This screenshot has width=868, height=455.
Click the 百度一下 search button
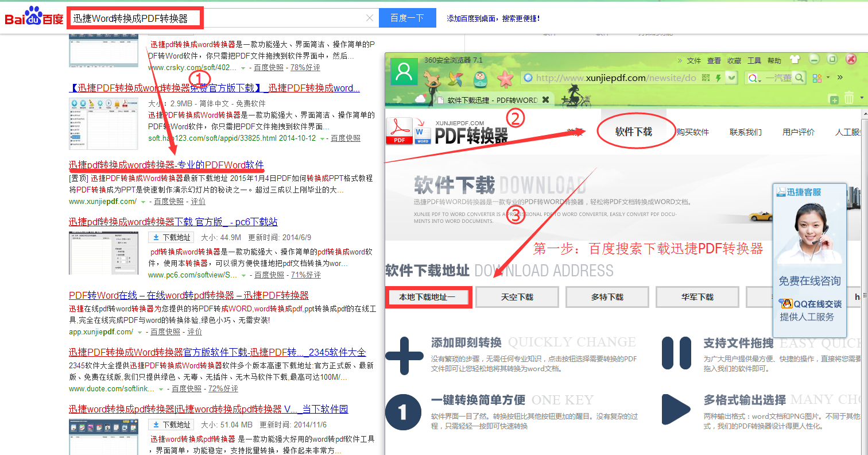pos(407,18)
